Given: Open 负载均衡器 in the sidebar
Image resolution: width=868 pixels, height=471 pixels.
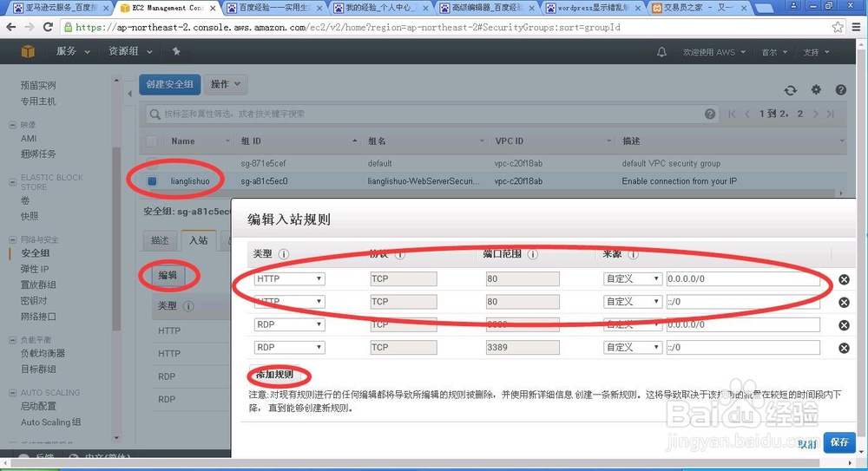Looking at the screenshot, I should (43, 353).
